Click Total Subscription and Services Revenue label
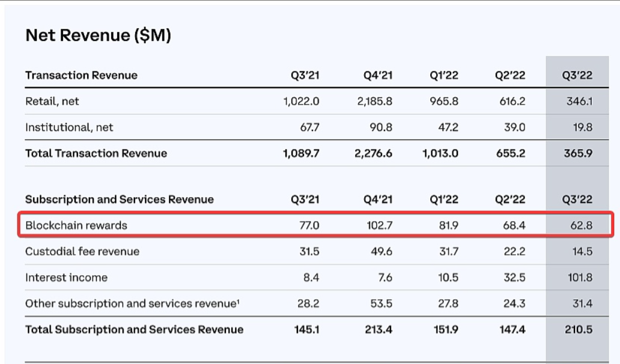The width and height of the screenshot is (620, 364). [x=134, y=329]
